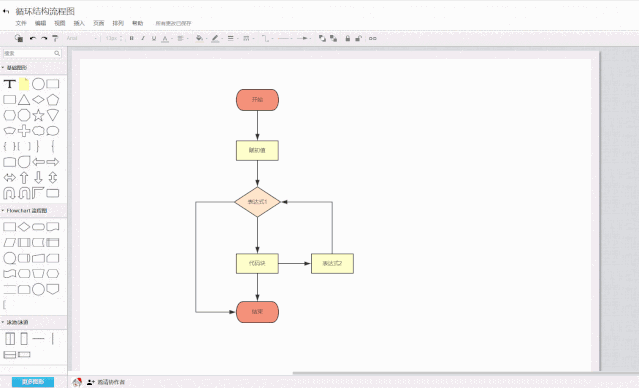Select the pentagon shape

(x=53, y=100)
